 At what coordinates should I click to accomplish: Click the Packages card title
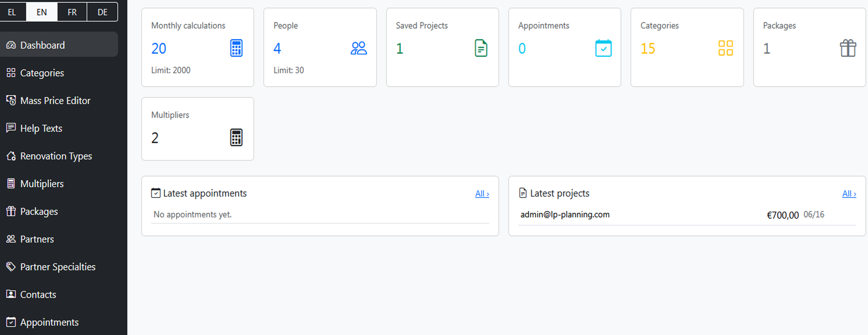pyautogui.click(x=779, y=26)
